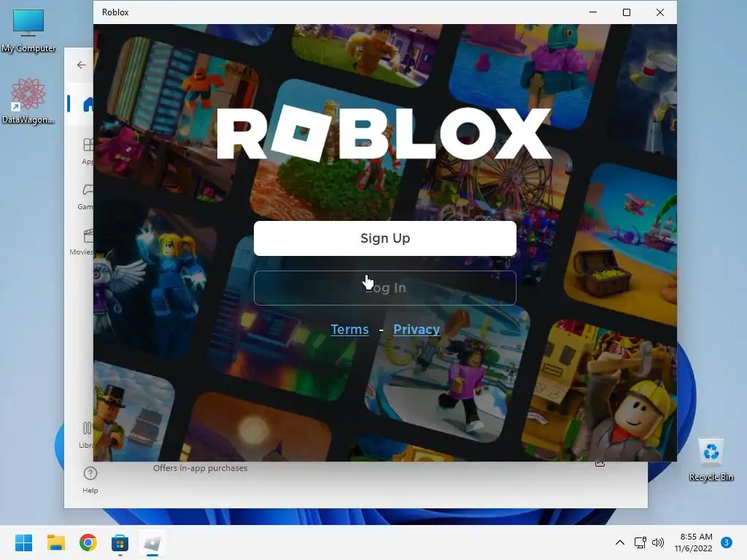Click the 'Offers in-app purchases' text

pos(200,468)
